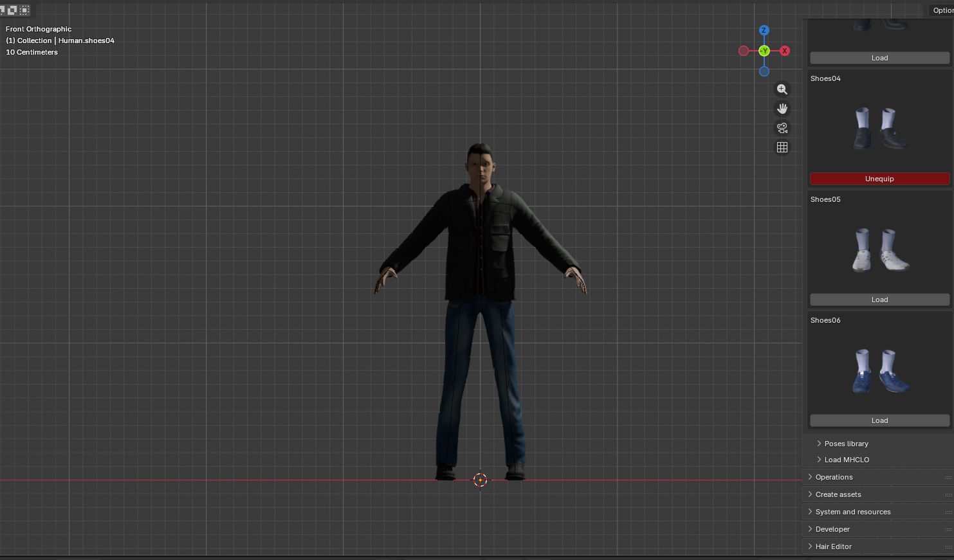Click the Developer panel drag handle
The width and height of the screenshot is (954, 560).
(948, 530)
